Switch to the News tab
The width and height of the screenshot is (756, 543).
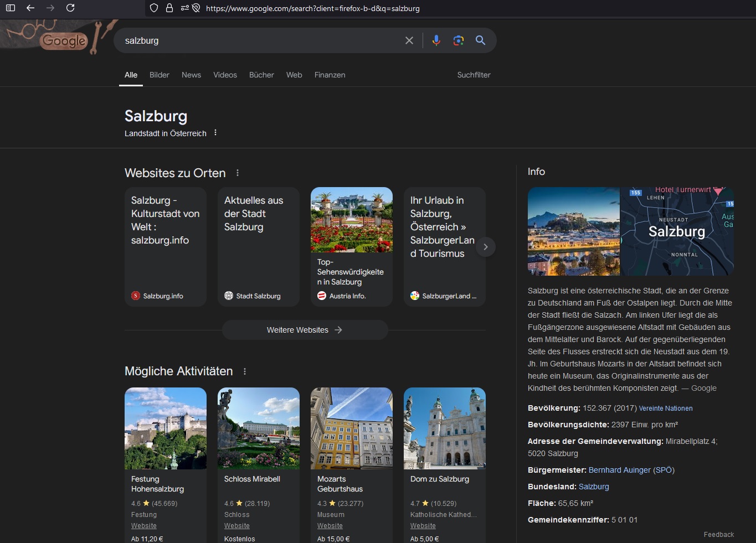191,75
